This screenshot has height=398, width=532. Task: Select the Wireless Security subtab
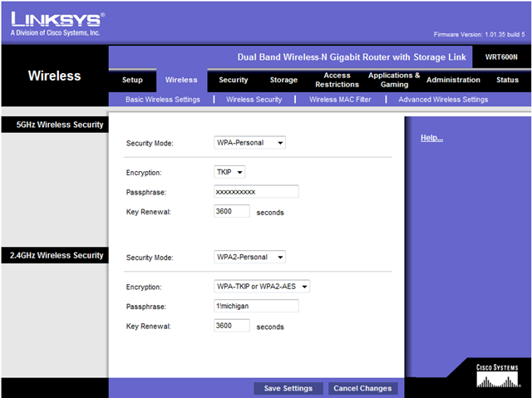click(x=254, y=100)
